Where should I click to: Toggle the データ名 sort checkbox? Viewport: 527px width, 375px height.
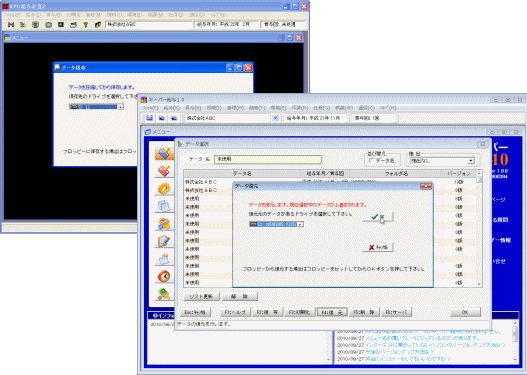371,161
